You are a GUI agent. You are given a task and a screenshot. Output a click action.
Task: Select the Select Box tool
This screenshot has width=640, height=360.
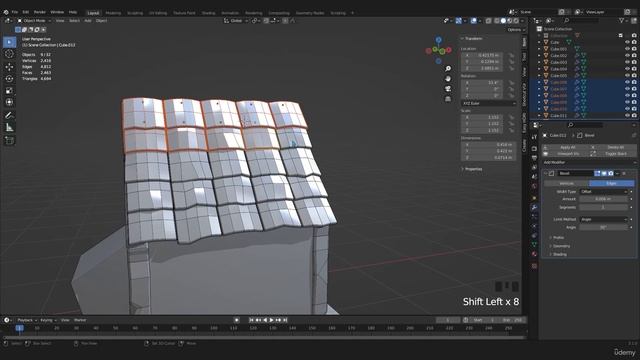tap(9, 42)
